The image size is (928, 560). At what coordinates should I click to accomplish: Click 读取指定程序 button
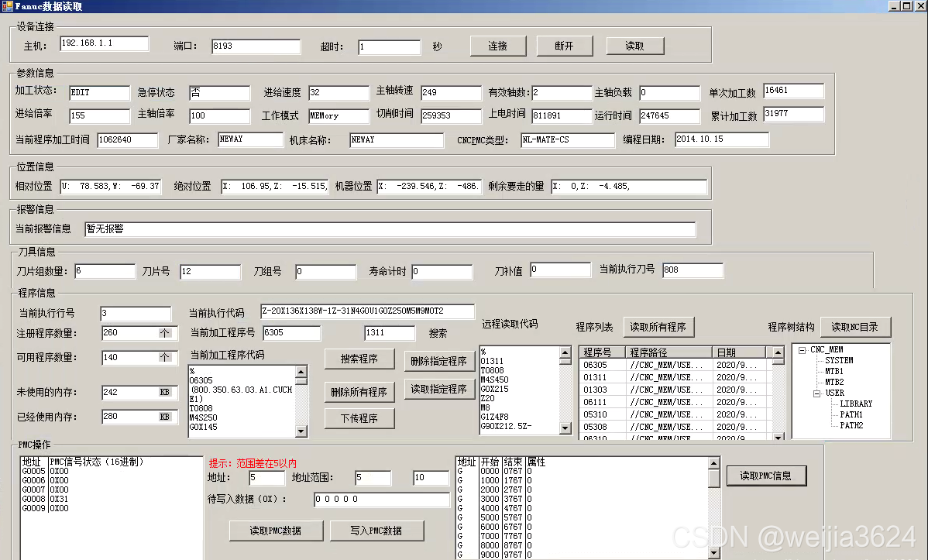click(438, 389)
